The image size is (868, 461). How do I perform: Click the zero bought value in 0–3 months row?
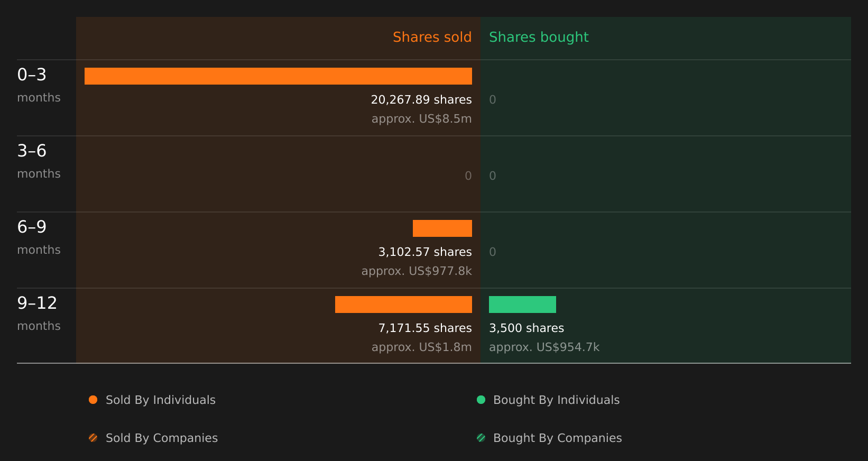[493, 100]
